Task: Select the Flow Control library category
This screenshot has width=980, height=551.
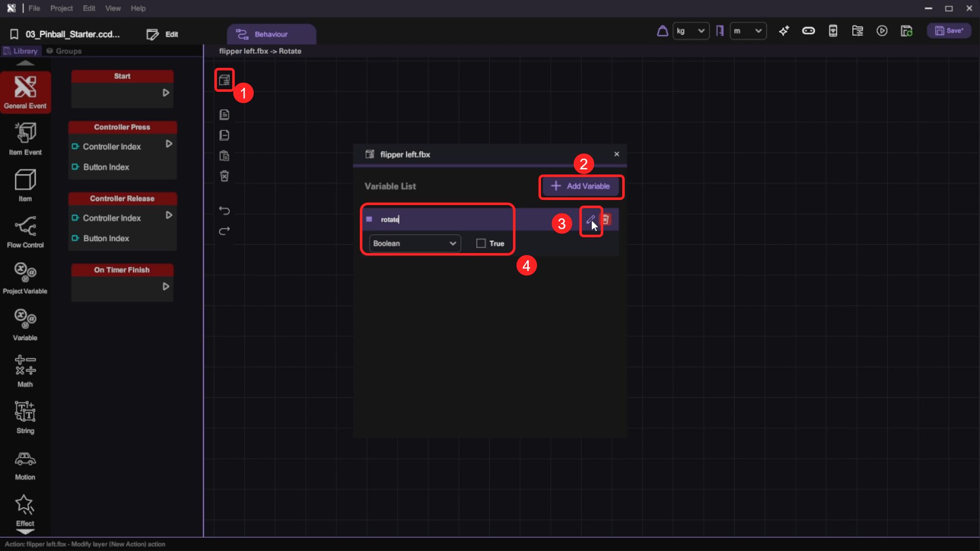Action: coord(25,232)
